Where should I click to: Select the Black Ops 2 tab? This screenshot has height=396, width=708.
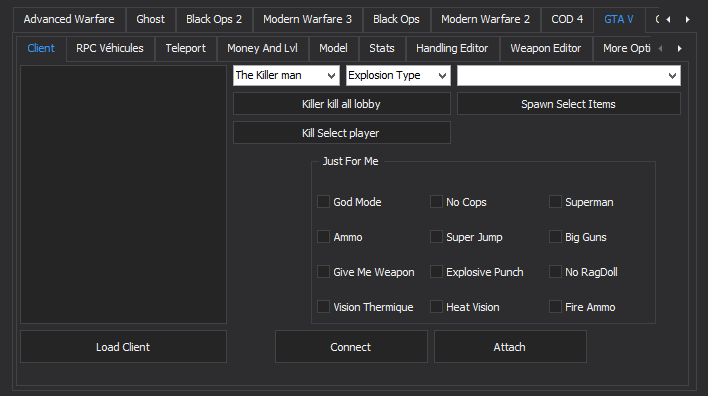[214, 19]
